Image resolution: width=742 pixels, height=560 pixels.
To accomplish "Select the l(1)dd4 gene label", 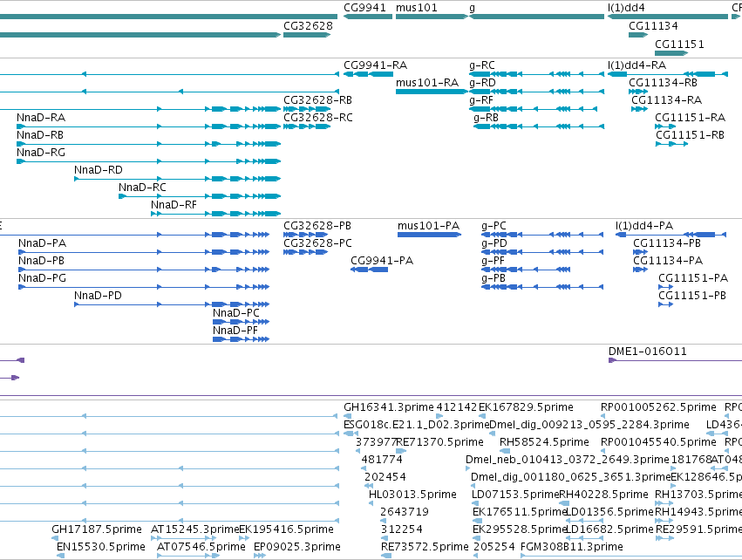I will (x=626, y=8).
